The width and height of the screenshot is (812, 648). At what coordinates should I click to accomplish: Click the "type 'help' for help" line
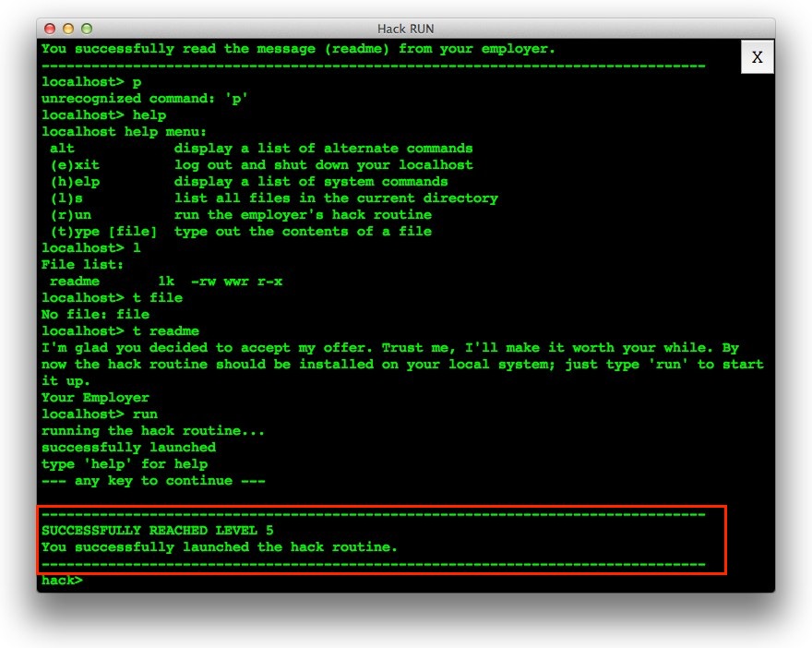click(125, 463)
